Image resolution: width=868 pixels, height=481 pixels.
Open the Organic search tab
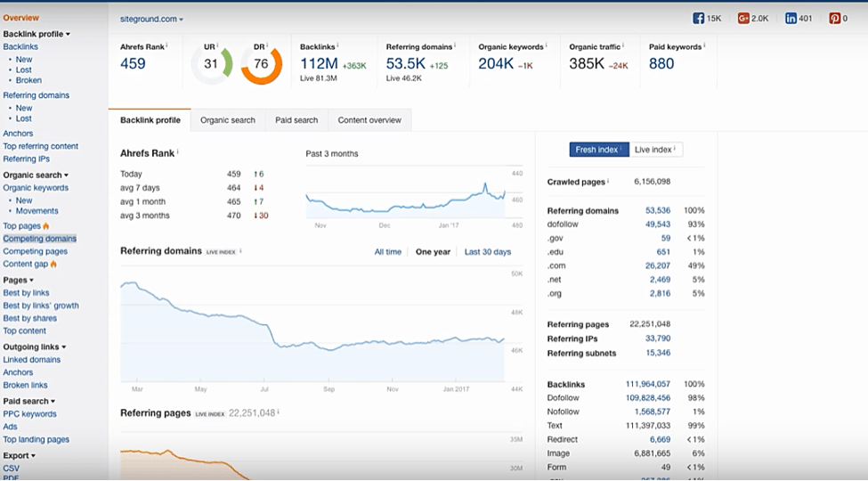pos(228,120)
